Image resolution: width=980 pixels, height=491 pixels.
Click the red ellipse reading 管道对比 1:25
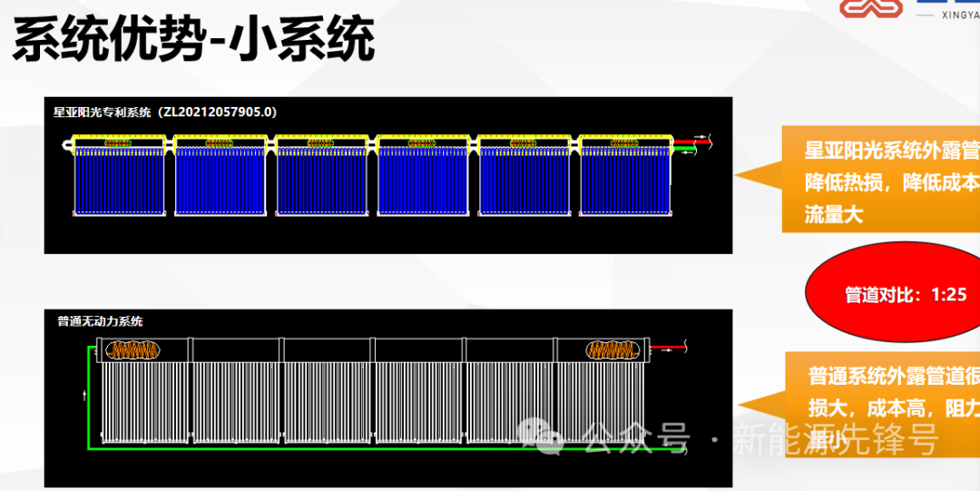point(891,294)
